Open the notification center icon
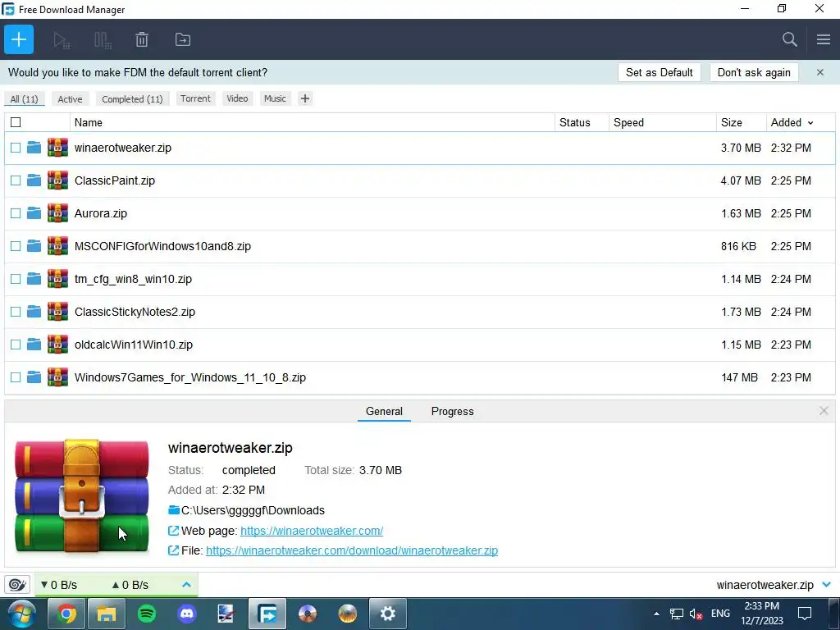Viewport: 840px width, 630px height. pyautogui.click(x=804, y=614)
